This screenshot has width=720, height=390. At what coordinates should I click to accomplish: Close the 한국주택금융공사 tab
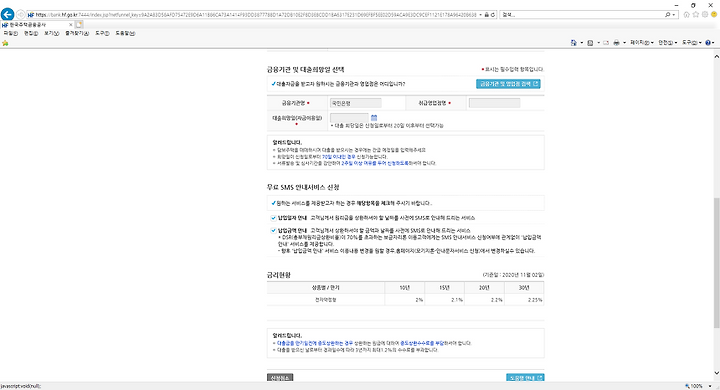click(71, 25)
